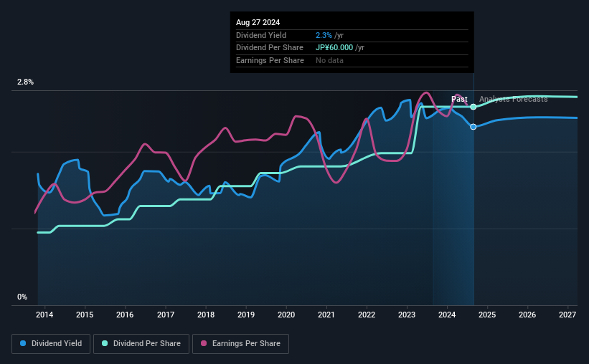Select the teal dividend per share data point marker

pos(473,107)
